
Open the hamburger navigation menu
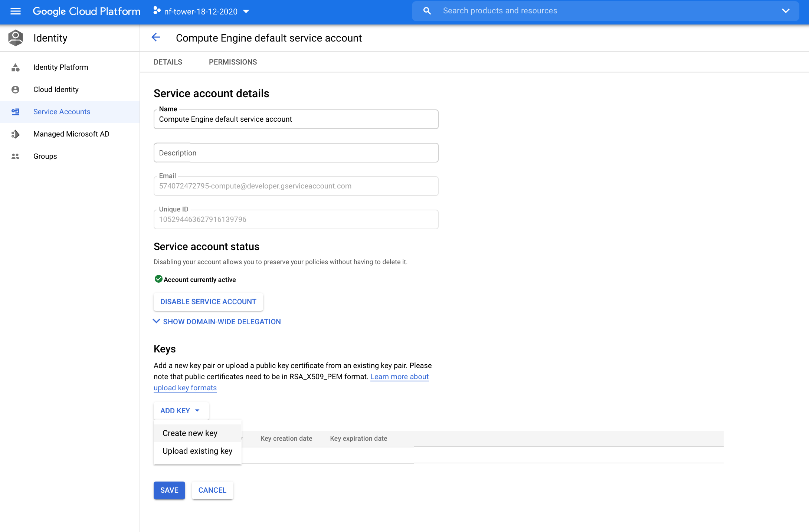click(x=15, y=11)
